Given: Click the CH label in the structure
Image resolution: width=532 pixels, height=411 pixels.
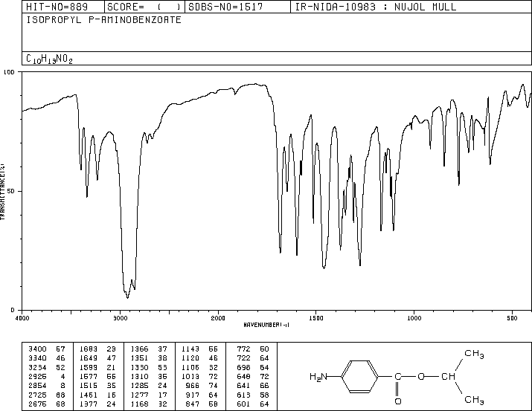Looking at the screenshot, I should click(448, 376).
